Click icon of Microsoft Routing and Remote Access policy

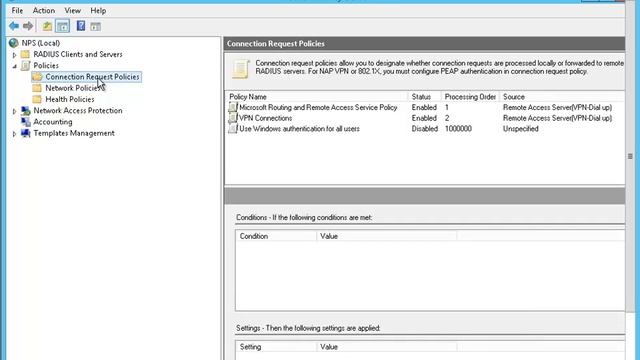click(233, 107)
